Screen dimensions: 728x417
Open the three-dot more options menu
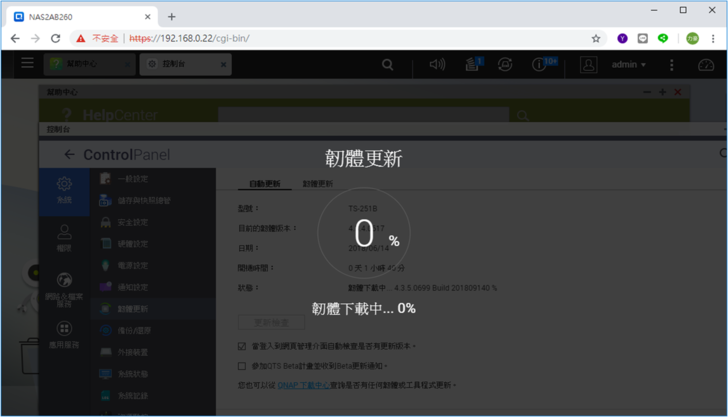(672, 64)
